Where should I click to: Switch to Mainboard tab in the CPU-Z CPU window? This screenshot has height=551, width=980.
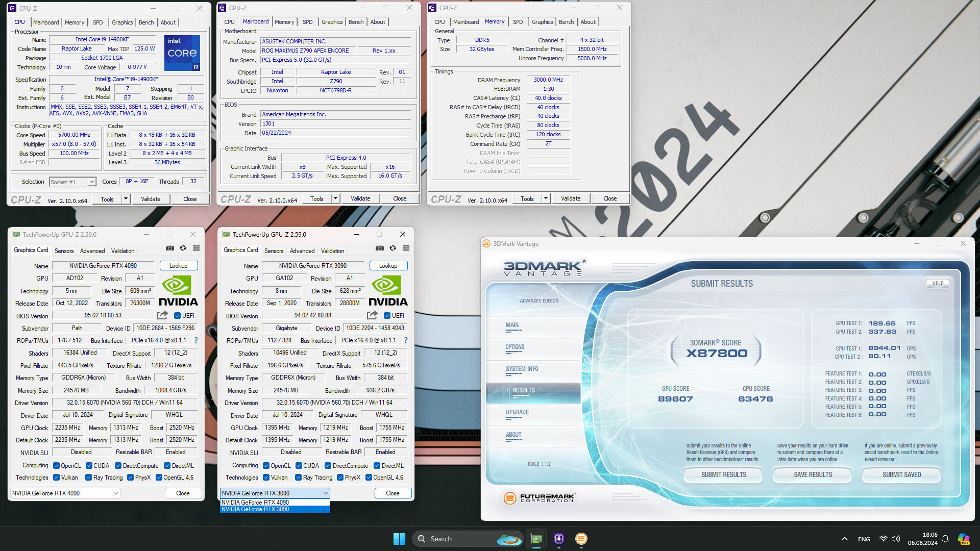tap(46, 22)
